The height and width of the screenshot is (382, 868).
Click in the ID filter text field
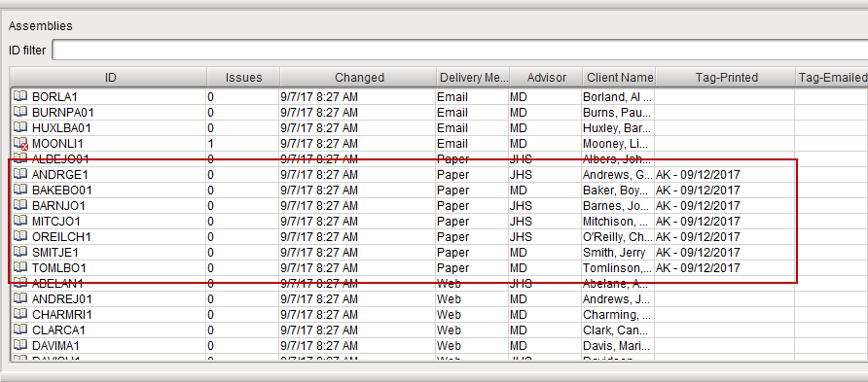click(460, 50)
